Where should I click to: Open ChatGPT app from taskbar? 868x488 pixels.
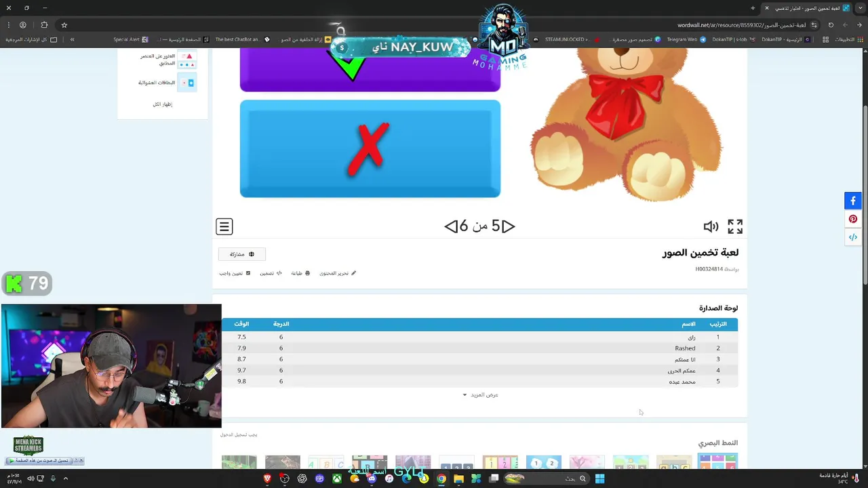click(x=302, y=479)
